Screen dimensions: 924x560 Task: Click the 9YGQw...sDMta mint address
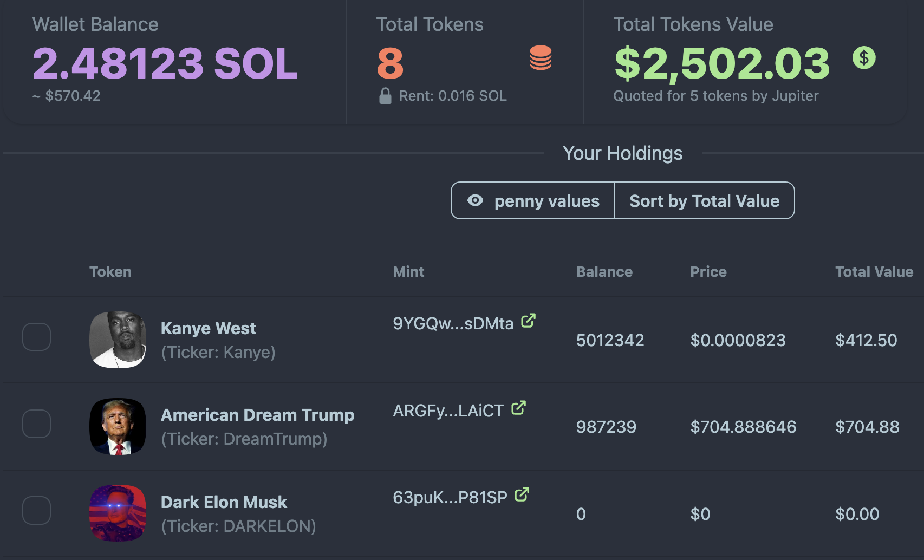tap(453, 323)
